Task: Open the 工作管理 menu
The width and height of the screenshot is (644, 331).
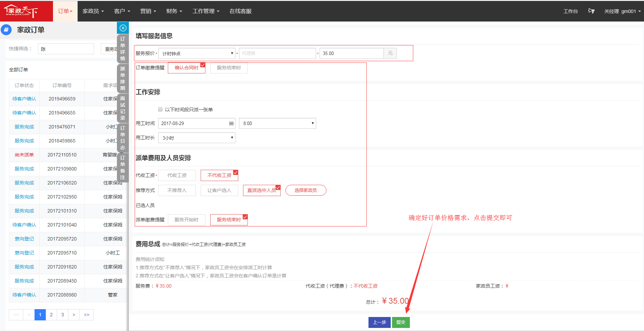Action: 206,11
